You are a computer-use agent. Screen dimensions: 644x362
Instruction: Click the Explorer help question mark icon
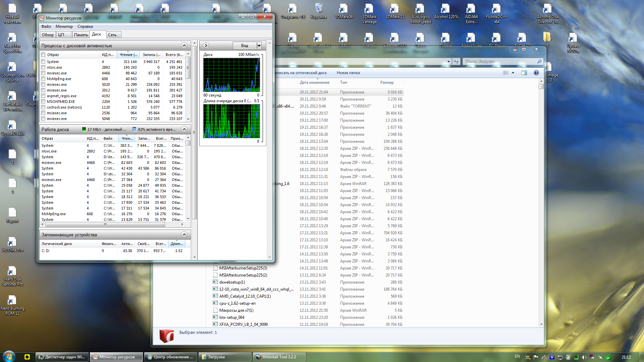pos(536,73)
